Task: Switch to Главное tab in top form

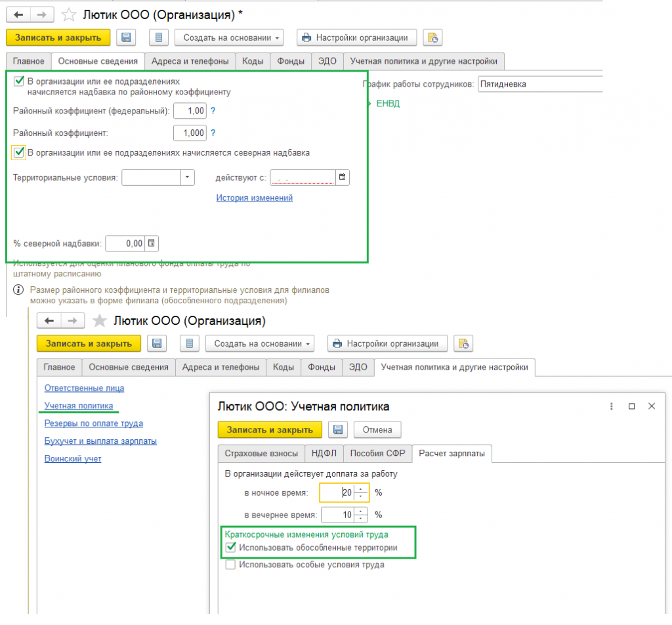Action: pyautogui.click(x=29, y=61)
